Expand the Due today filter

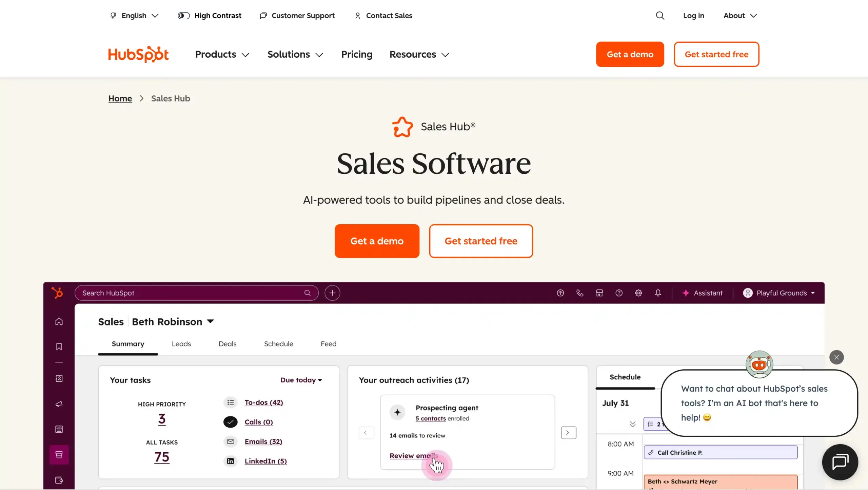[301, 380]
